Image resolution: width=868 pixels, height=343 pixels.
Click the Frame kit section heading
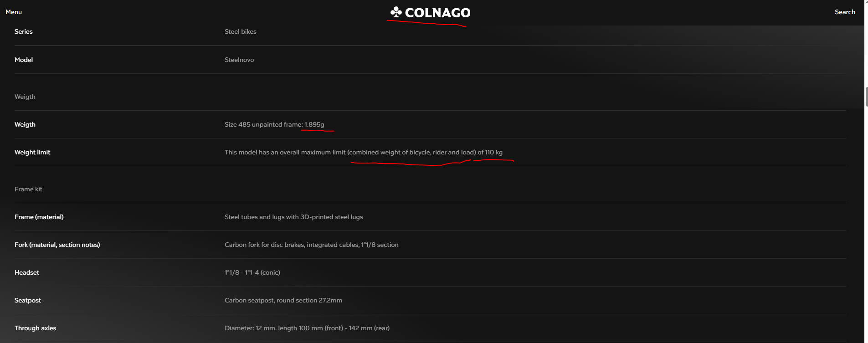pos(28,189)
